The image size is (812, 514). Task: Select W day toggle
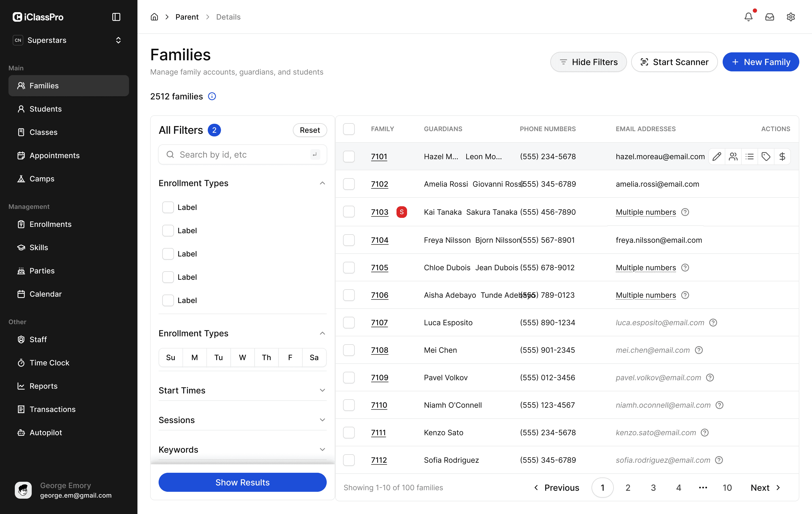click(x=242, y=357)
